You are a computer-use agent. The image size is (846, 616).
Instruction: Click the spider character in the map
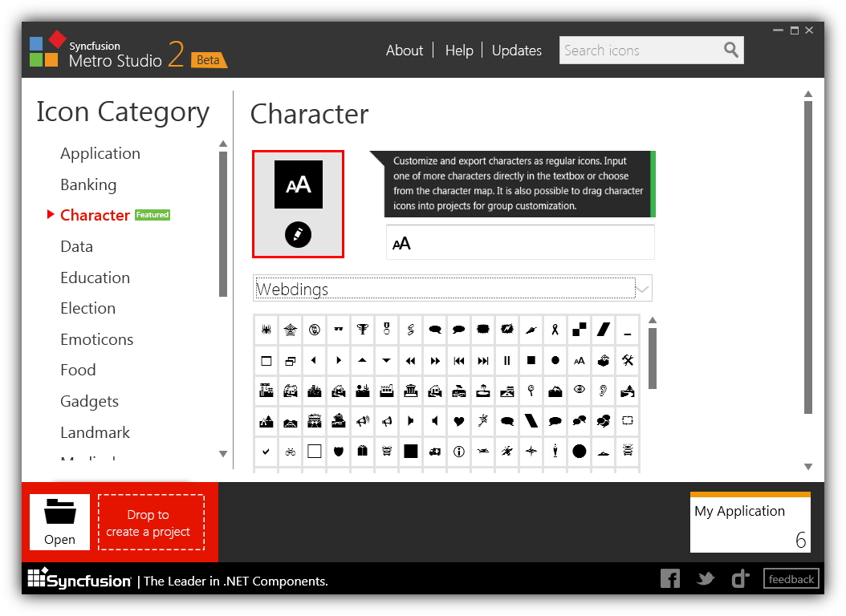point(266,330)
